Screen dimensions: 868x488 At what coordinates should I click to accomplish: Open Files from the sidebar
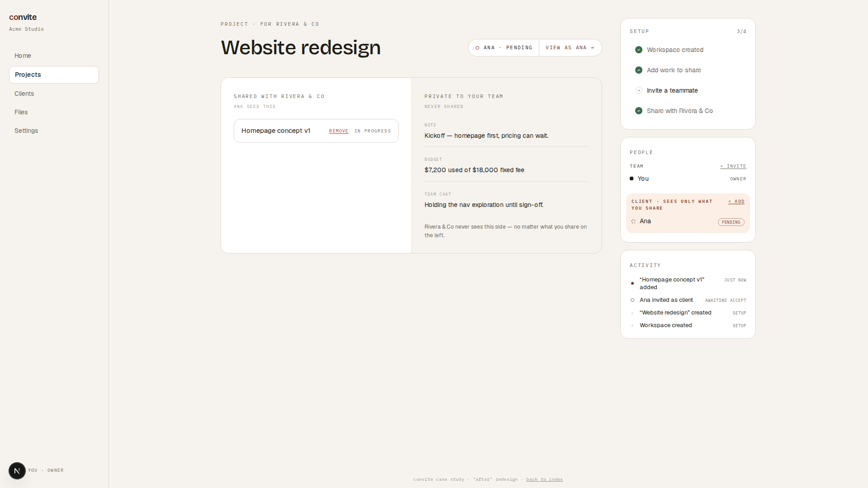tap(54, 112)
